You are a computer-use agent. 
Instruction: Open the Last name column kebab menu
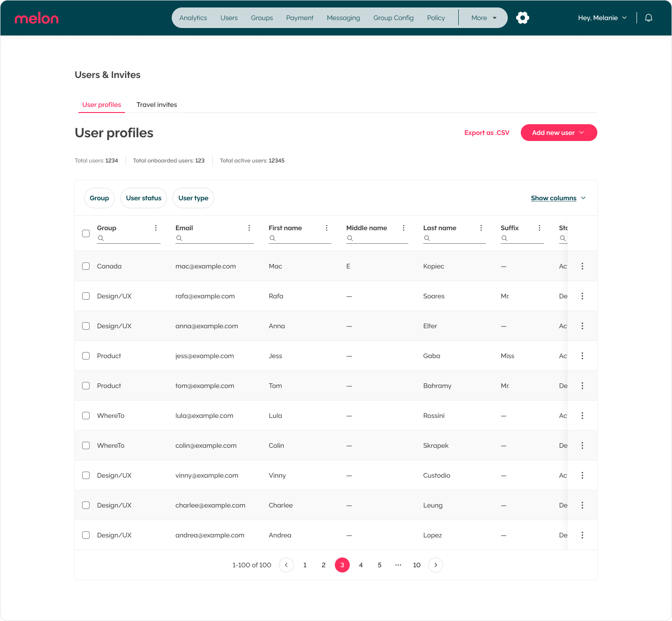481,228
